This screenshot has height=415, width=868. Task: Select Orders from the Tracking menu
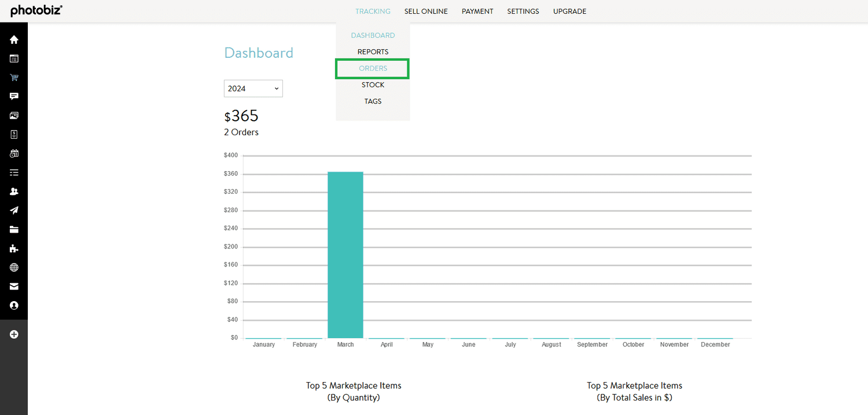click(x=373, y=68)
